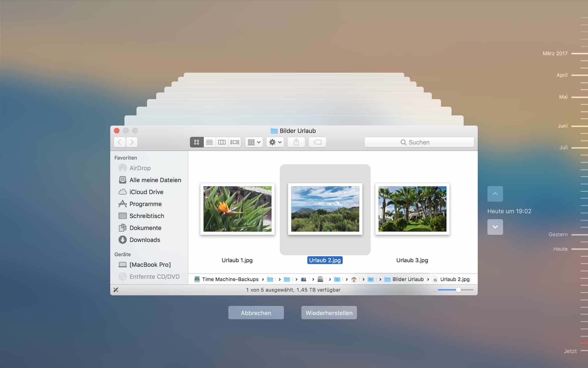
Task: Switch to icon view in toolbar
Action: point(197,142)
